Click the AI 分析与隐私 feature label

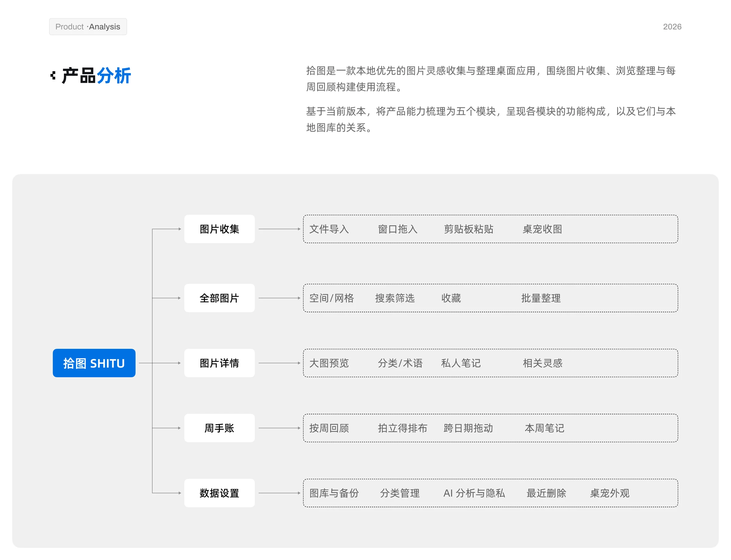[474, 493]
